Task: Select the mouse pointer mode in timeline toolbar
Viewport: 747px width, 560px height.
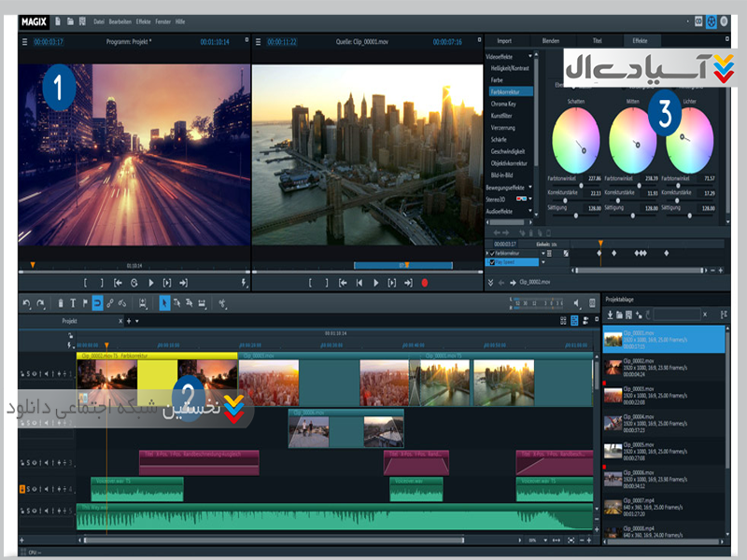Action: (163, 303)
